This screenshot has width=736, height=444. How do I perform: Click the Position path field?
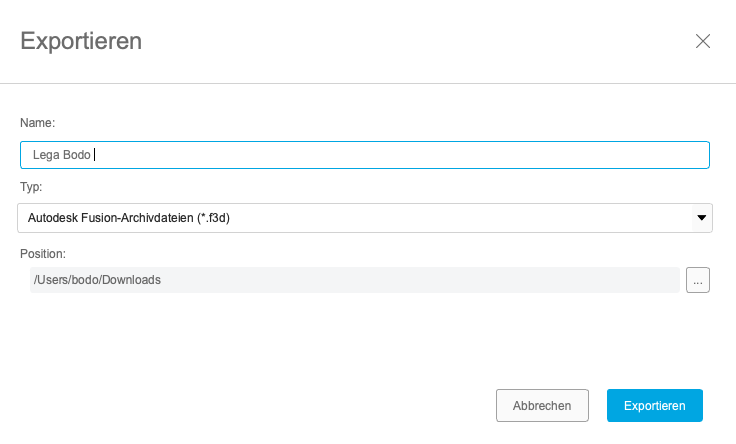(354, 280)
